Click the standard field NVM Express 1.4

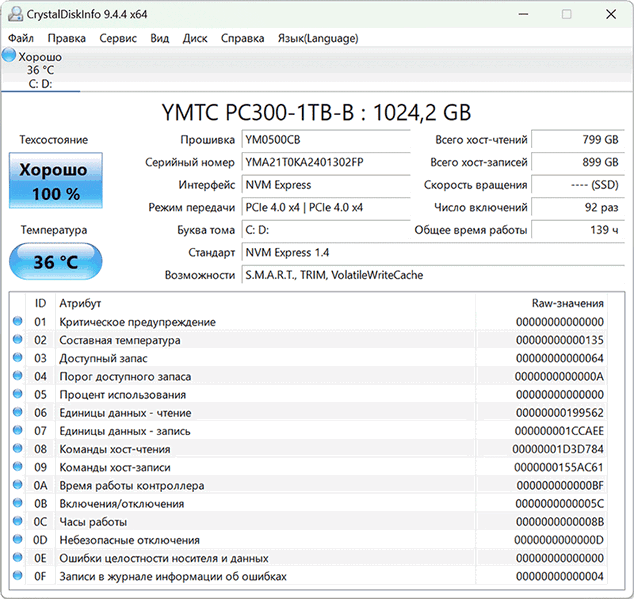[x=433, y=253]
